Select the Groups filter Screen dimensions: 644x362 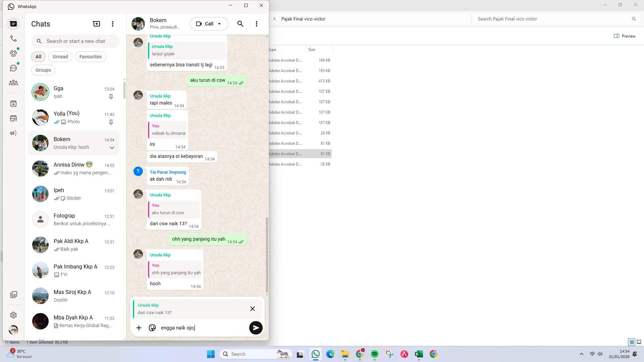click(43, 70)
